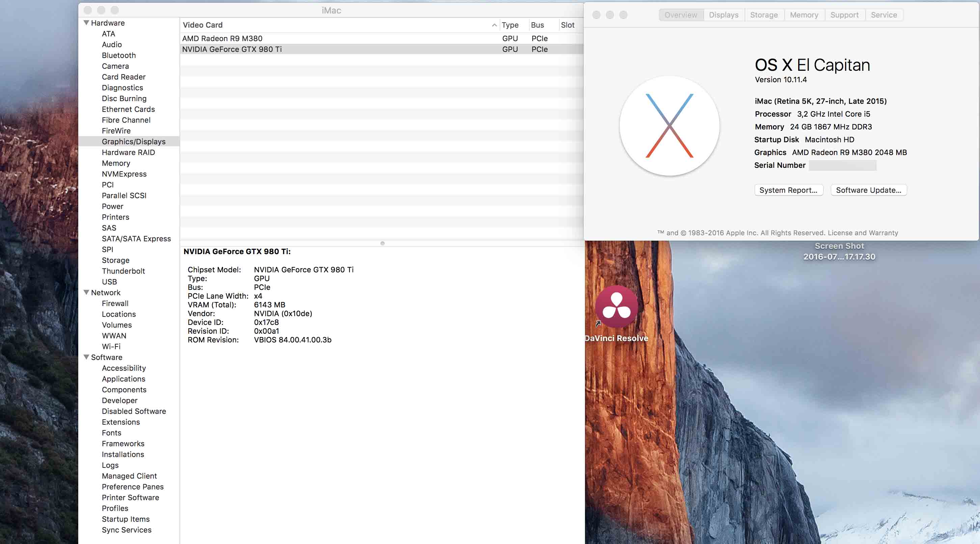
Task: Open the Storage tab
Action: coord(764,15)
